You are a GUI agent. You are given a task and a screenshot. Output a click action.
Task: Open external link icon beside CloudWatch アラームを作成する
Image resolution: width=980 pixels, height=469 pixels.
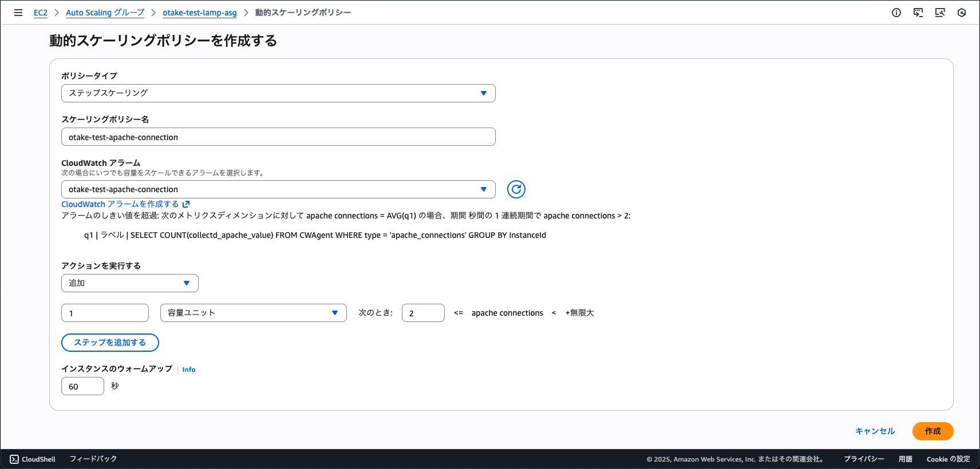click(186, 204)
